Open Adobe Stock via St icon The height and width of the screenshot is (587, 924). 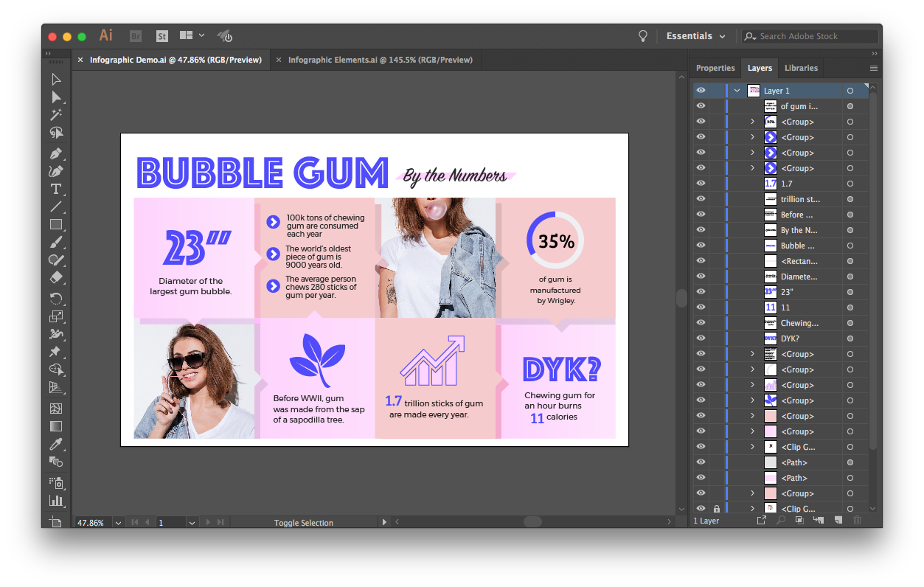tap(161, 35)
